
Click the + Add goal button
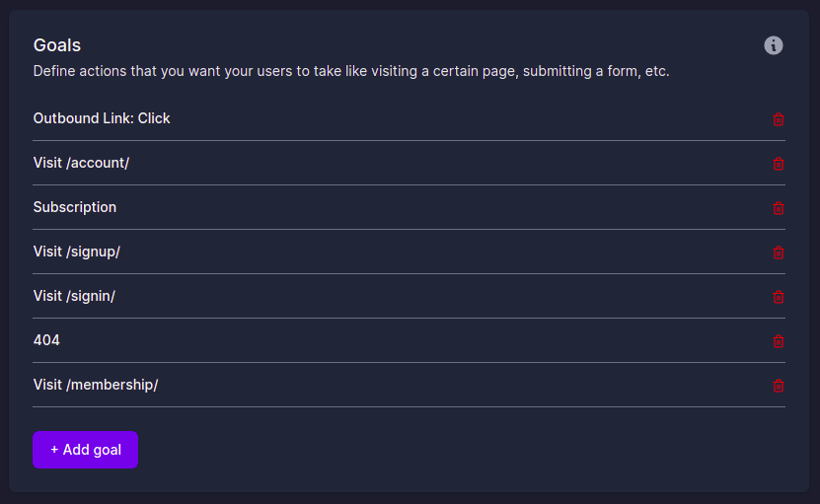85,450
